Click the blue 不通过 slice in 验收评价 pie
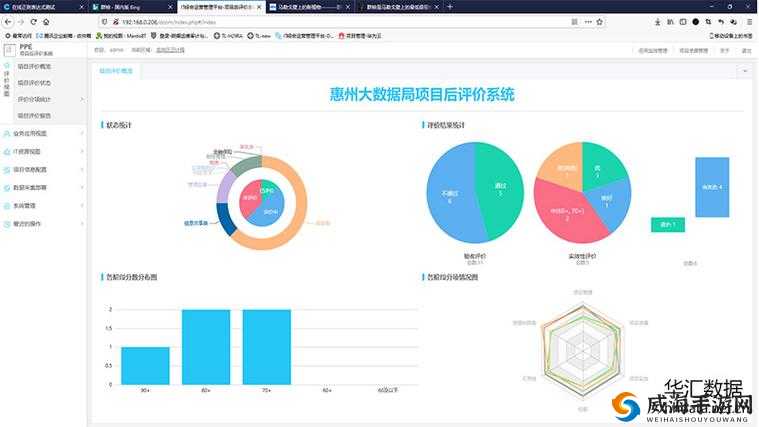The image size is (759, 427). click(450, 194)
